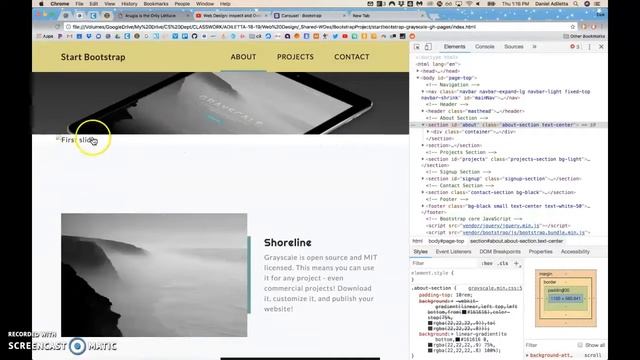Viewport: 640px width, 360px height.
Task: Open the Accessibility sub-tab
Action: coord(575,252)
